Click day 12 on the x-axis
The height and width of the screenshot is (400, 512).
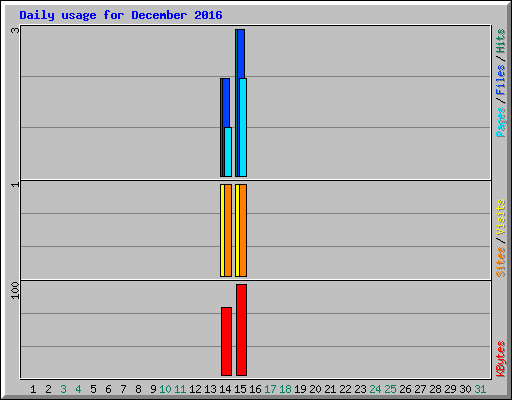pyautogui.click(x=195, y=389)
